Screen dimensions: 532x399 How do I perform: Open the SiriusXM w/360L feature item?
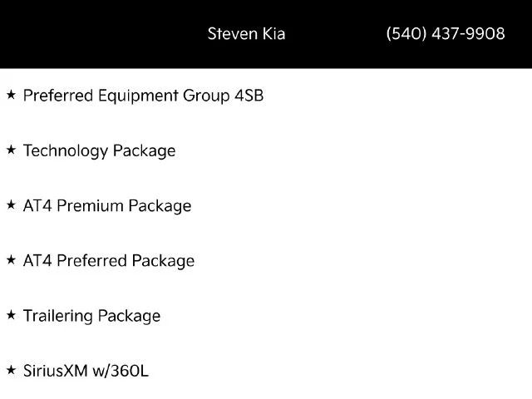[x=86, y=371]
